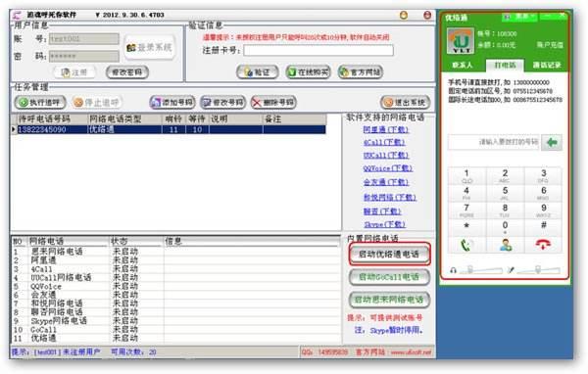This screenshot has height=374, width=588.
Task: Switch to the 通话记录 tab
Action: tap(547, 66)
